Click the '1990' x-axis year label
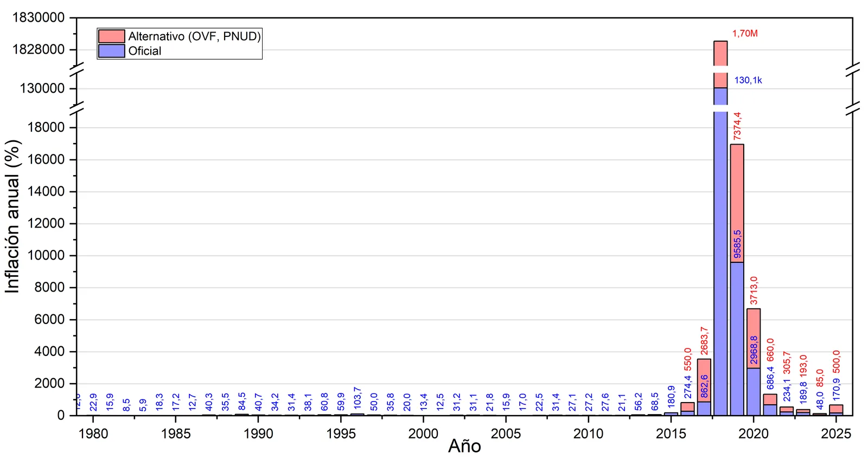The height and width of the screenshot is (459, 868). coord(258,434)
